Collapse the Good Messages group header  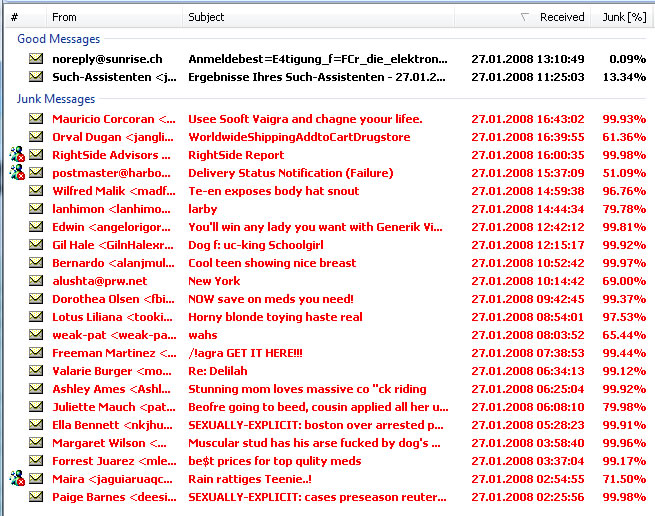[58, 39]
